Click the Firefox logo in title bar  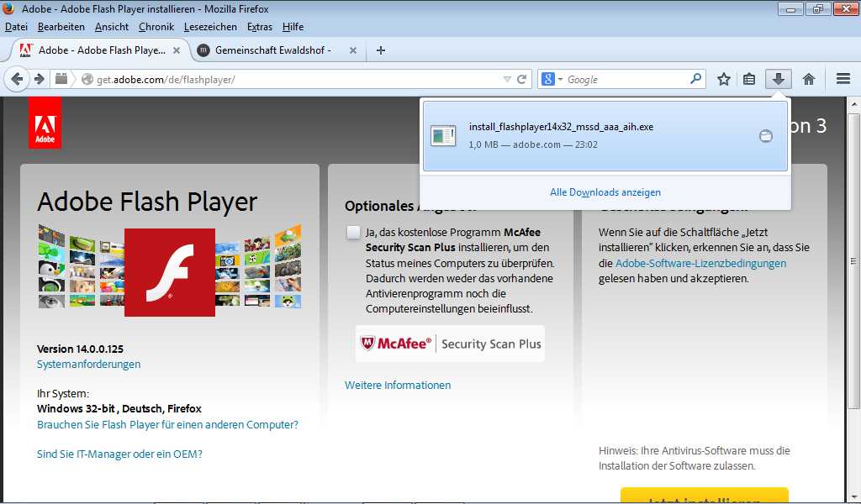(8, 8)
